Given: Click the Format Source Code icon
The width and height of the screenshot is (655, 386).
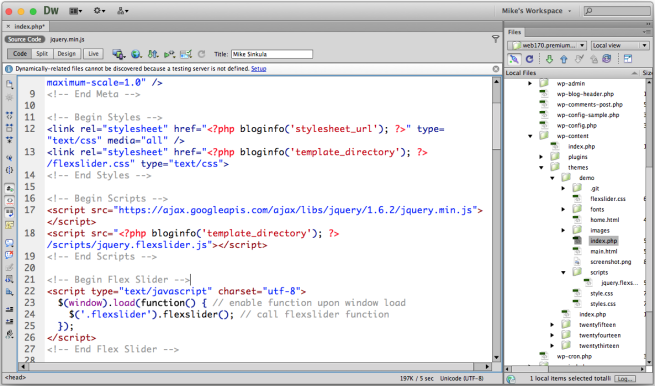Looking at the screenshot, I should click(x=9, y=334).
